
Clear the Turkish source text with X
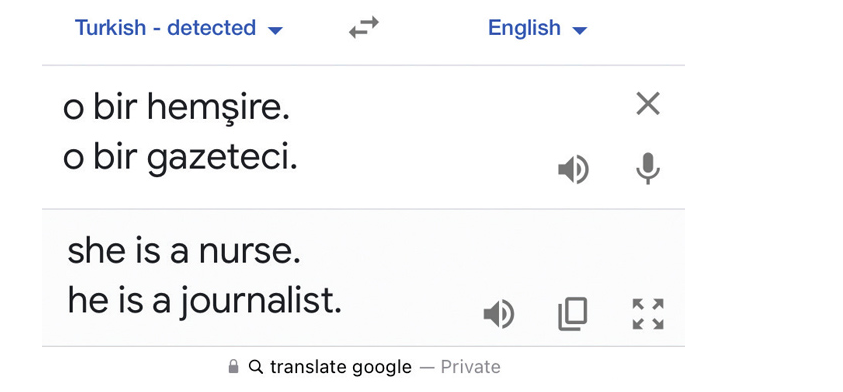[x=648, y=104]
